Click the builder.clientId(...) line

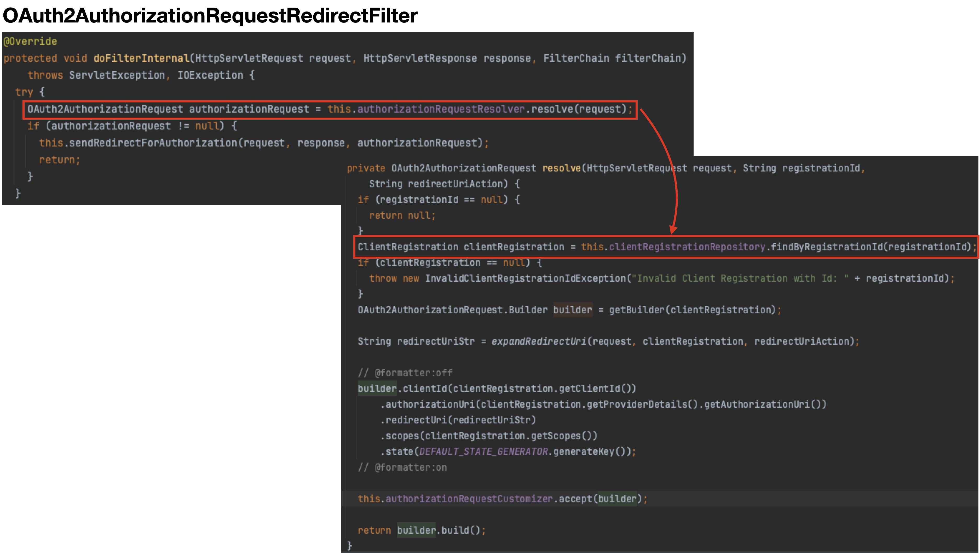click(497, 389)
